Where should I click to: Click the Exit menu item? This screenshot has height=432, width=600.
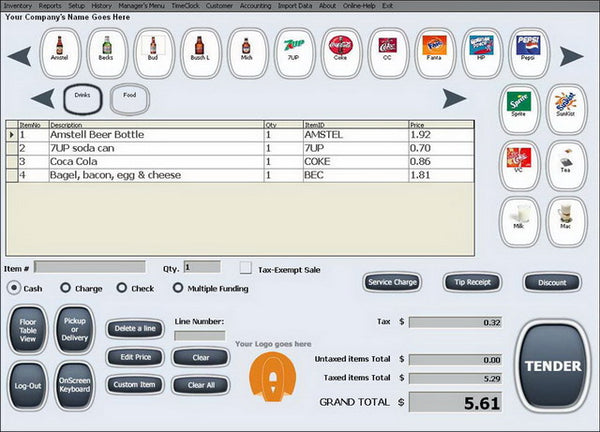point(387,6)
